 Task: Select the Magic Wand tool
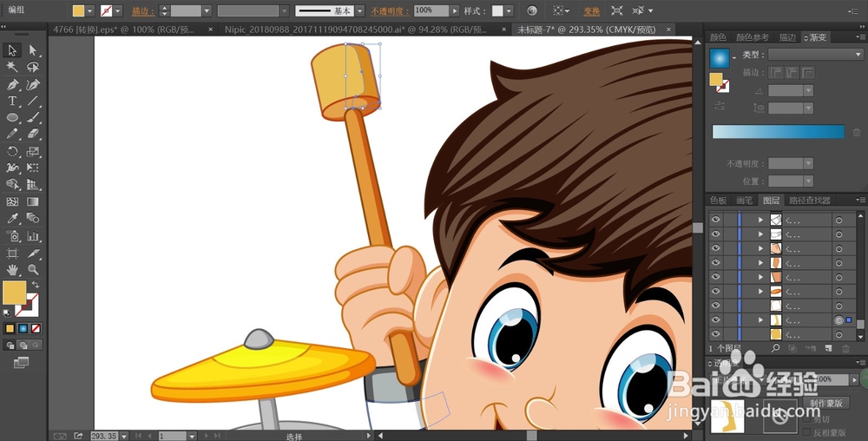click(x=12, y=67)
